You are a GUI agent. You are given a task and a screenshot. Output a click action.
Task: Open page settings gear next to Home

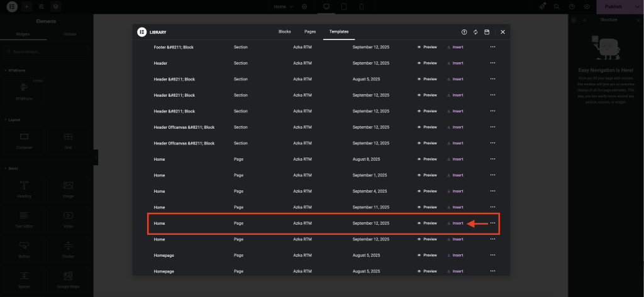(x=304, y=6)
